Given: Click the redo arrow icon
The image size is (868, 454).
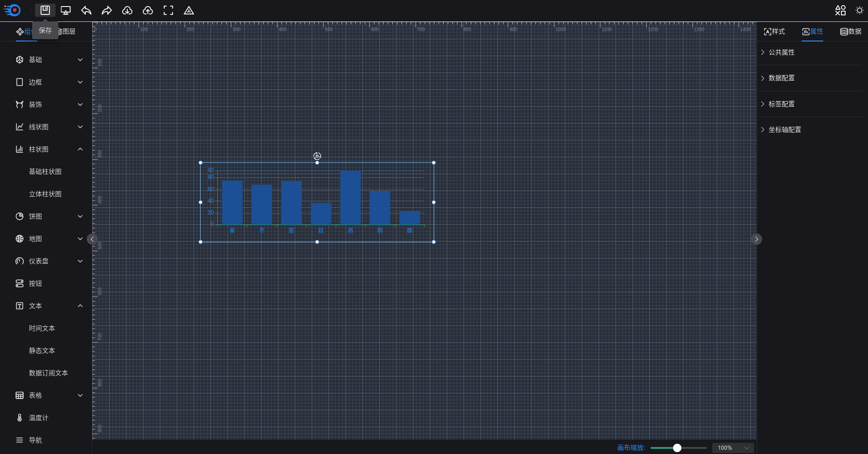Looking at the screenshot, I should pyautogui.click(x=107, y=10).
